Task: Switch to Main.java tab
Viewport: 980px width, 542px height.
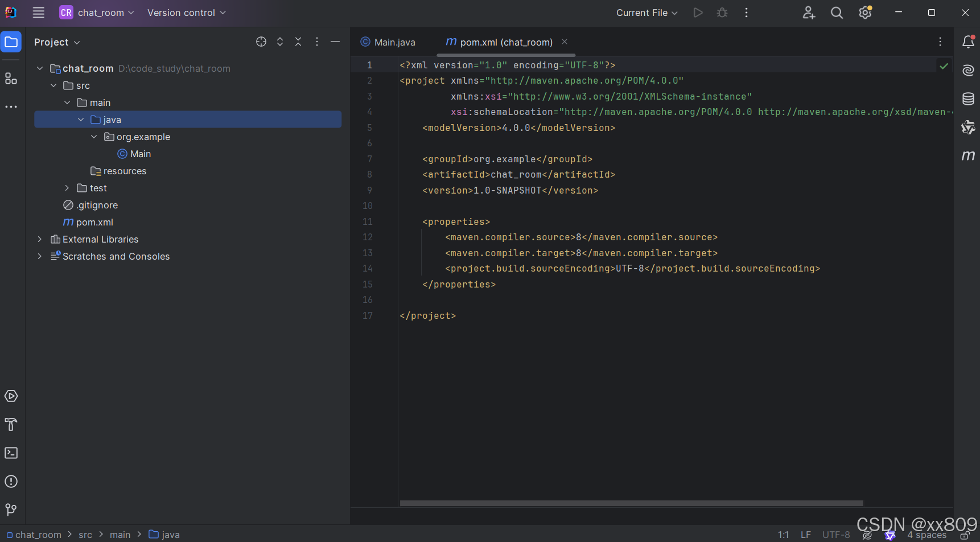Action: point(388,42)
